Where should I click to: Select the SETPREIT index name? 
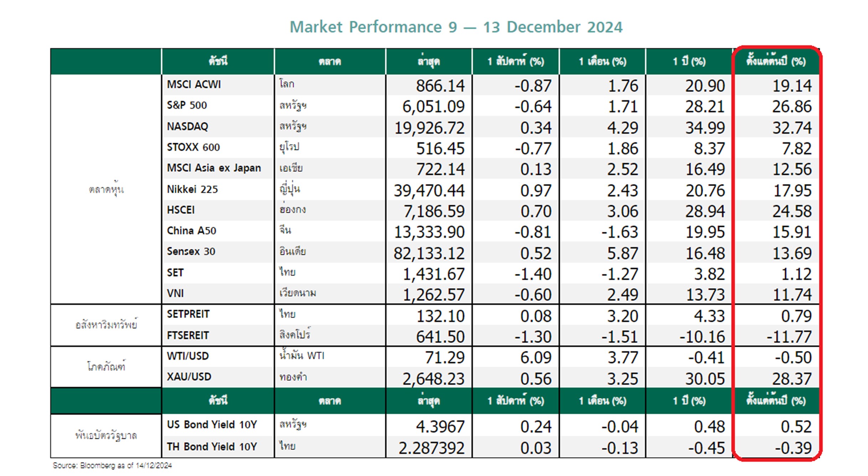(x=188, y=314)
